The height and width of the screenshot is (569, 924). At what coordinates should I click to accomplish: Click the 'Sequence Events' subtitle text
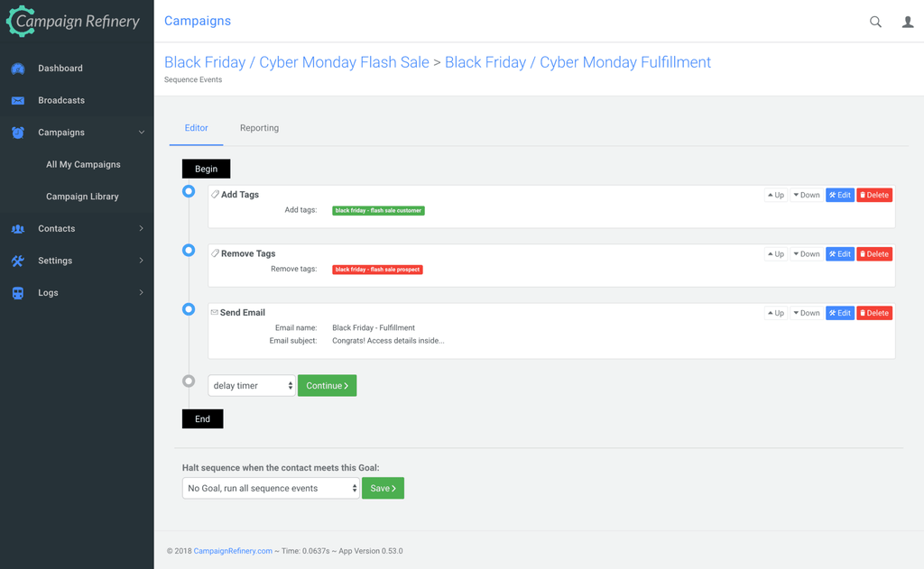pyautogui.click(x=193, y=79)
